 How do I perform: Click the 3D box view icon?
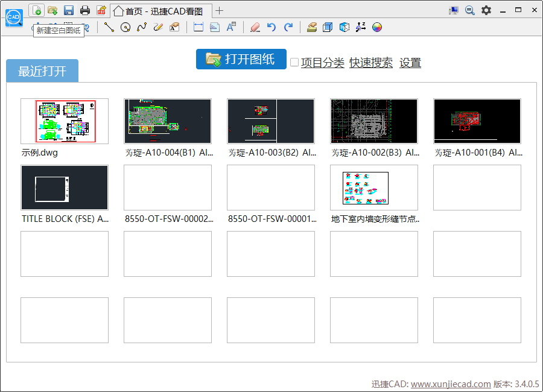[328, 27]
